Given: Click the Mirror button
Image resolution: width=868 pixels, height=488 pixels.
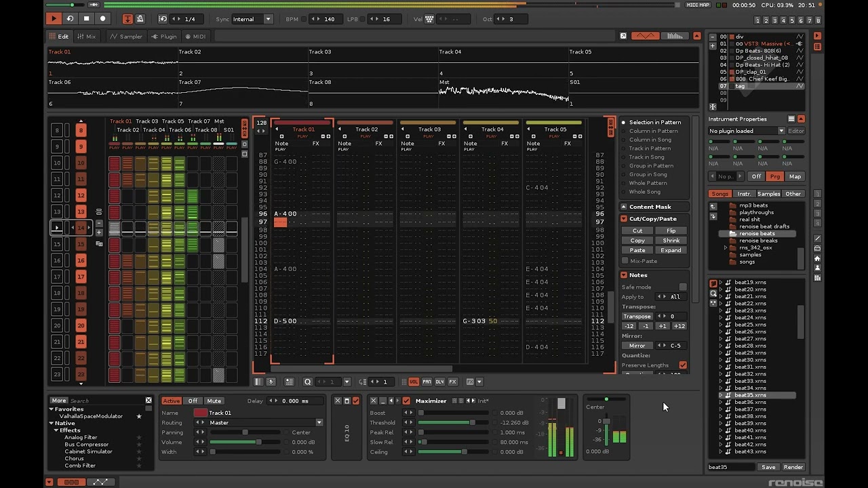Looking at the screenshot, I should click(x=637, y=346).
